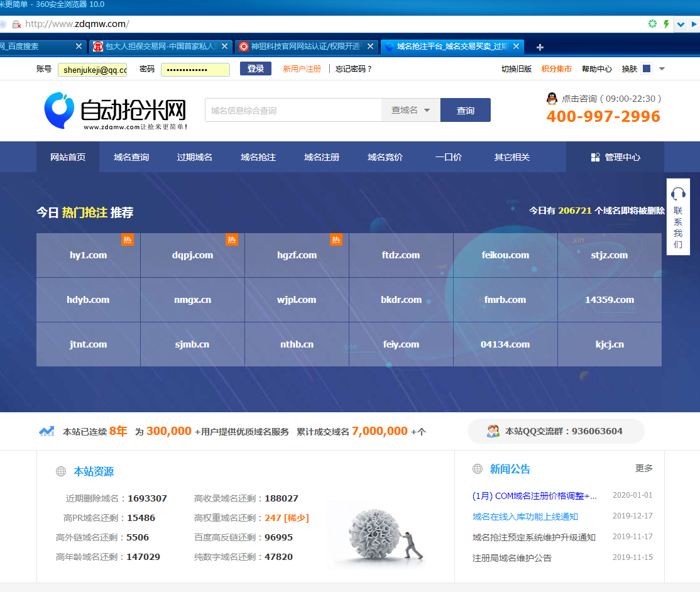The width and height of the screenshot is (700, 592).
Task: Click the QQ group people icon
Action: 493,431
